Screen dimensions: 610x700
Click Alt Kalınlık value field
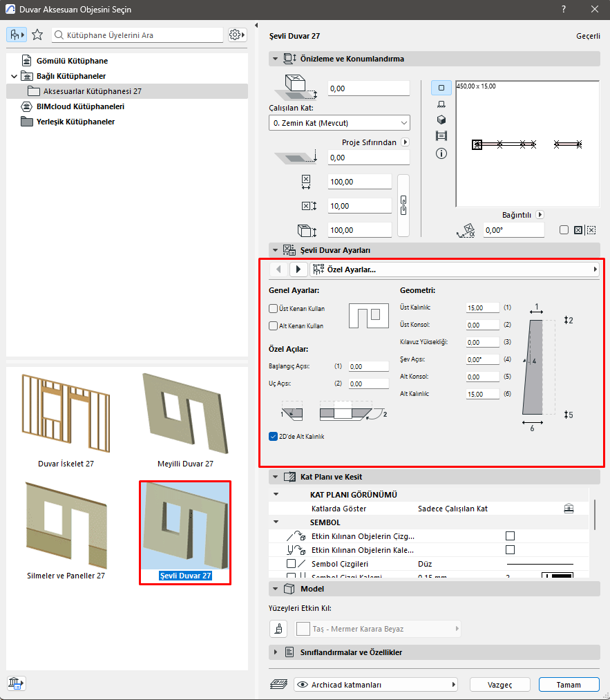click(483, 394)
